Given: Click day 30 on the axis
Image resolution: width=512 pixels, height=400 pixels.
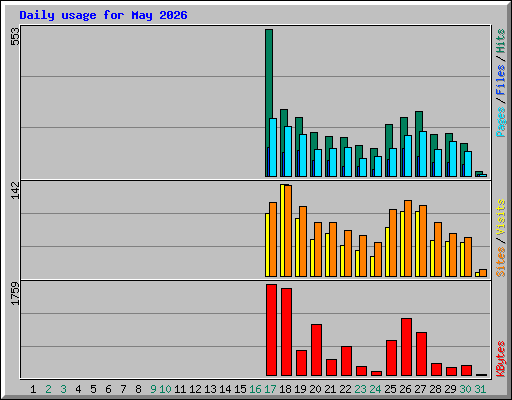Looking at the screenshot, I should (x=465, y=389).
